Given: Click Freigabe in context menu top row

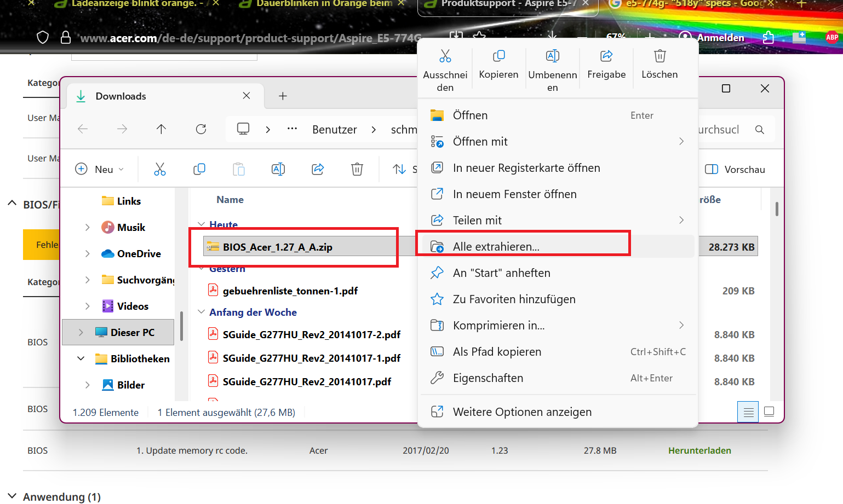Looking at the screenshot, I should [x=606, y=64].
